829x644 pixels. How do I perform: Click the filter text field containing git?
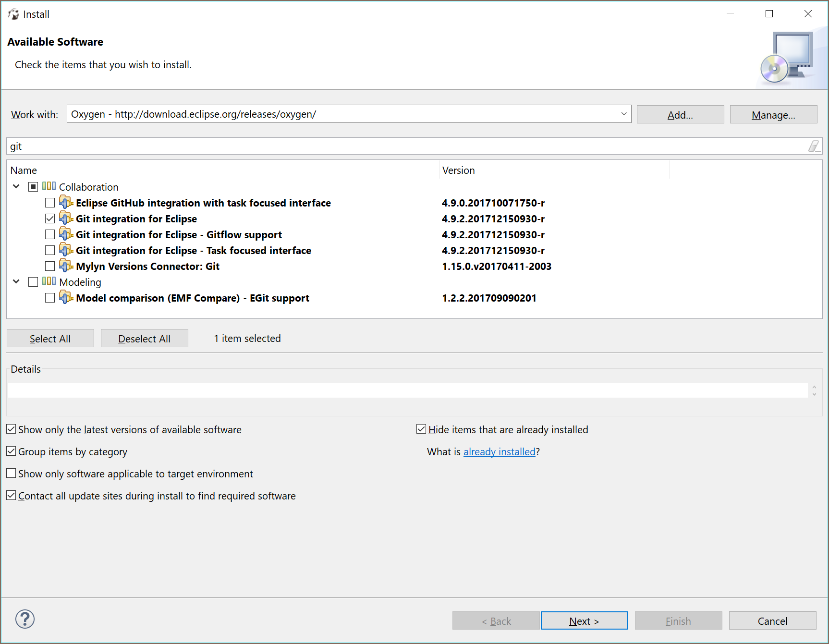407,146
